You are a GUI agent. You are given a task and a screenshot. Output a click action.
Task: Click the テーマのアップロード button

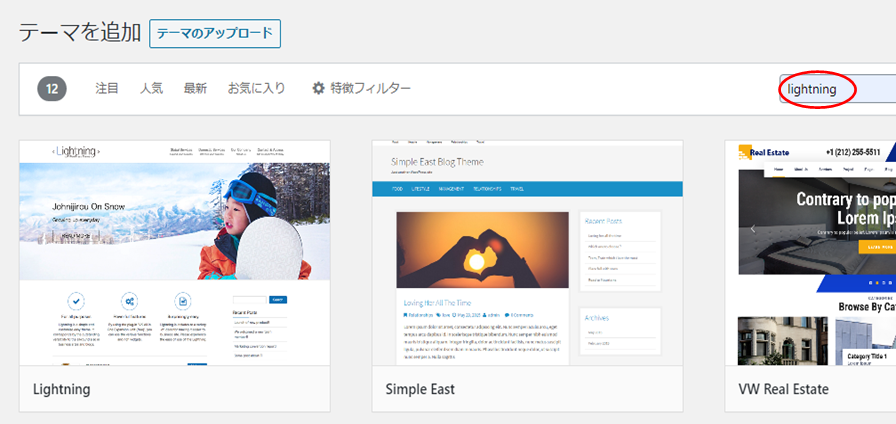[x=215, y=34]
